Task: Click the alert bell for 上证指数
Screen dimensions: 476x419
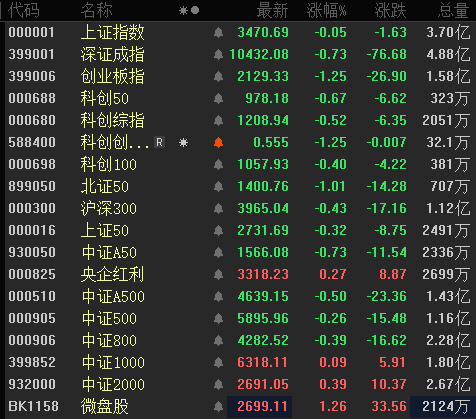Action: [218, 33]
